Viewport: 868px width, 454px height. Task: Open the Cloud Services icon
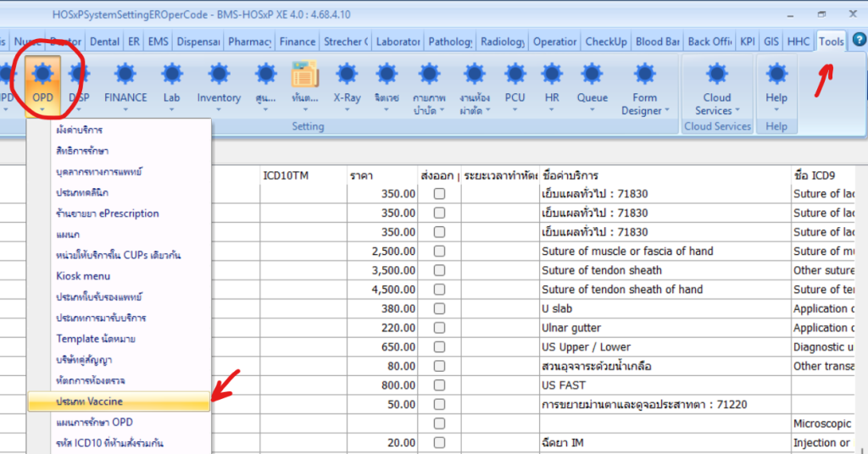(x=716, y=75)
